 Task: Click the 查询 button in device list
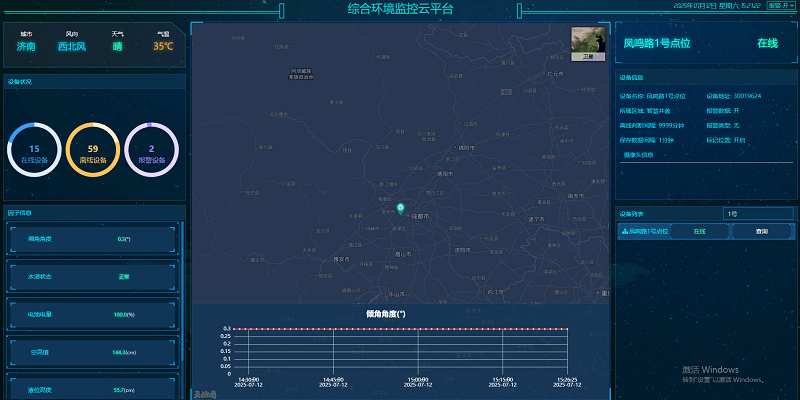[761, 231]
